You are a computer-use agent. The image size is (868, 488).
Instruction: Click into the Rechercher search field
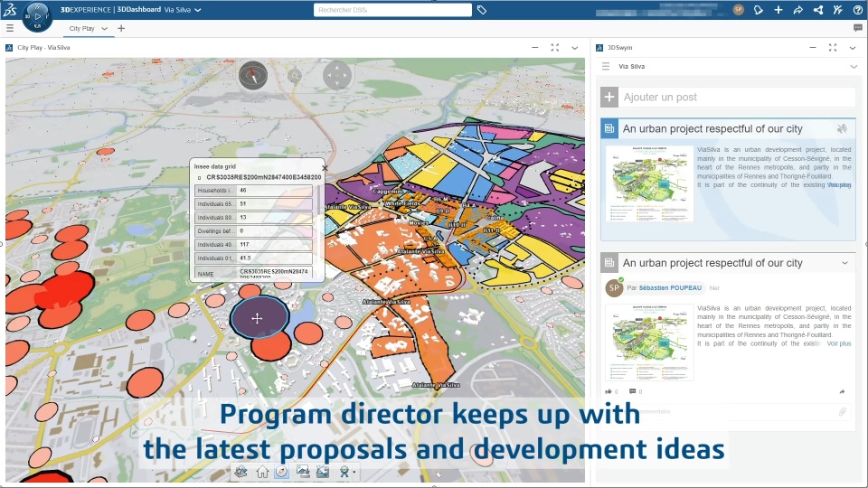[392, 10]
